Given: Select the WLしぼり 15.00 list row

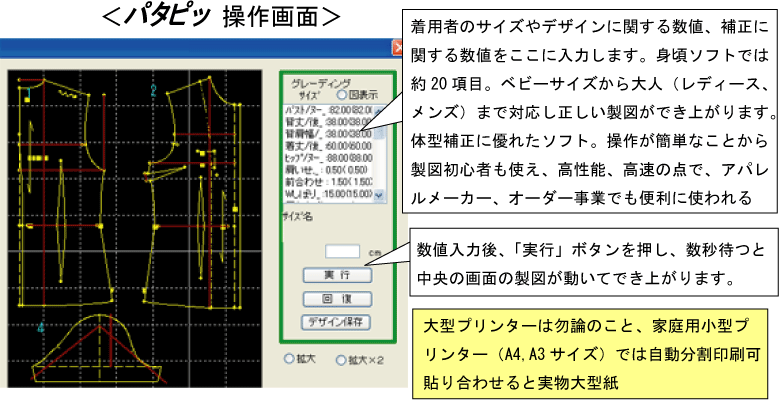Looking at the screenshot, I should coord(328,194).
